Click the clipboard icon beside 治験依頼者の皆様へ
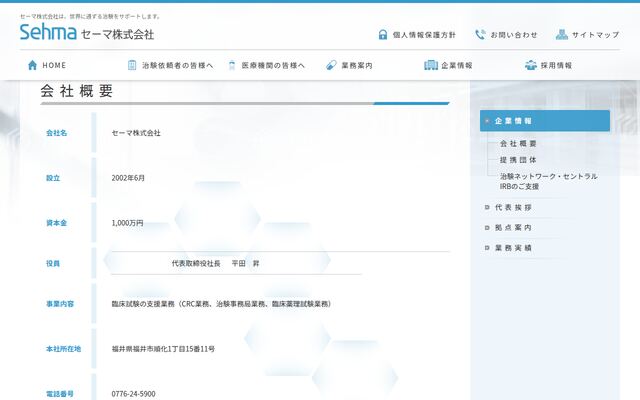640x400 pixels. pos(132,65)
